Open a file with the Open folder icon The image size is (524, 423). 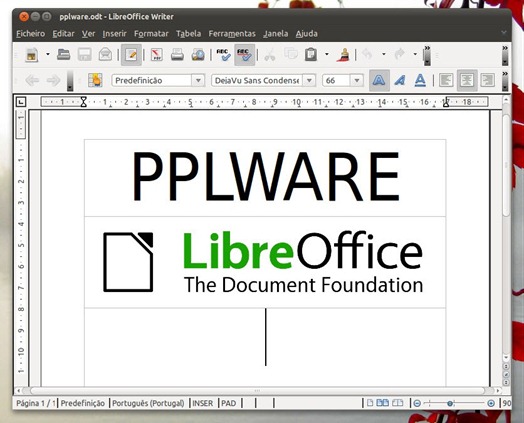pos(63,54)
